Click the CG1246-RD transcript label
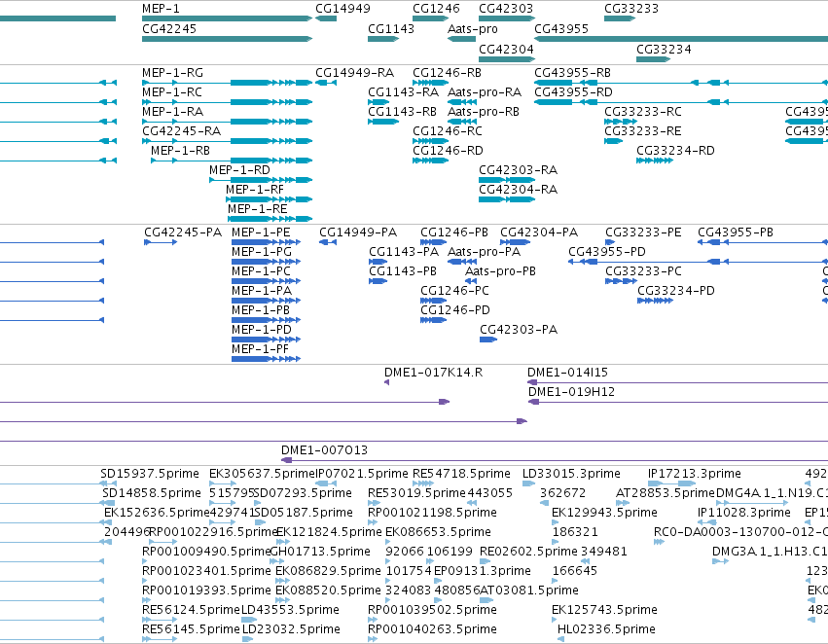This screenshot has height=644, width=828. pos(448,151)
